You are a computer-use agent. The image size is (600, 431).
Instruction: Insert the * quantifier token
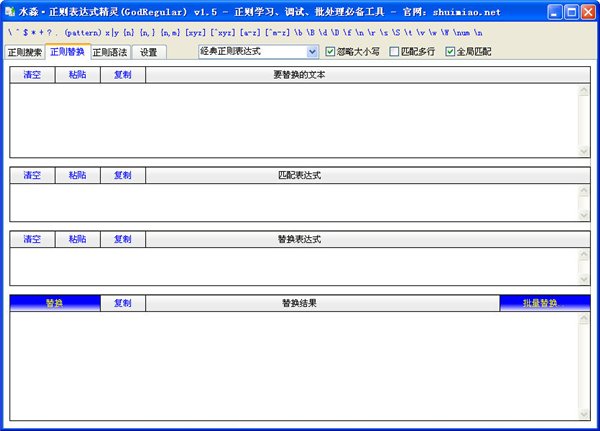34,33
